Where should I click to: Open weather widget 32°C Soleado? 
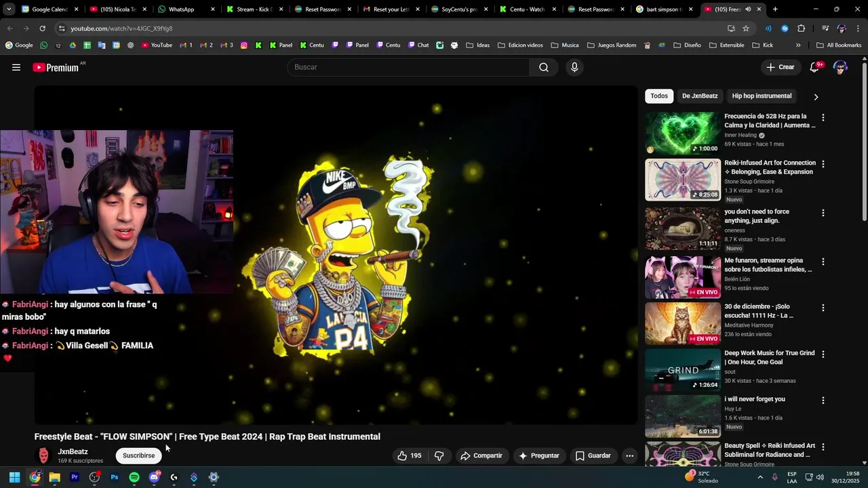click(701, 477)
